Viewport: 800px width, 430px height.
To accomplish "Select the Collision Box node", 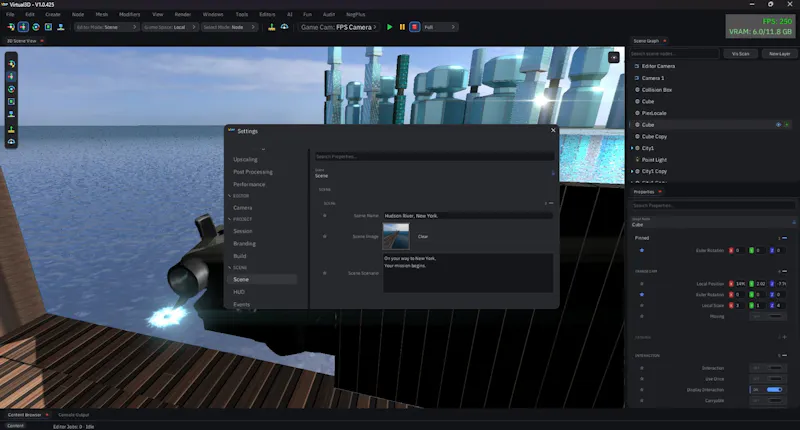I will coord(657,90).
